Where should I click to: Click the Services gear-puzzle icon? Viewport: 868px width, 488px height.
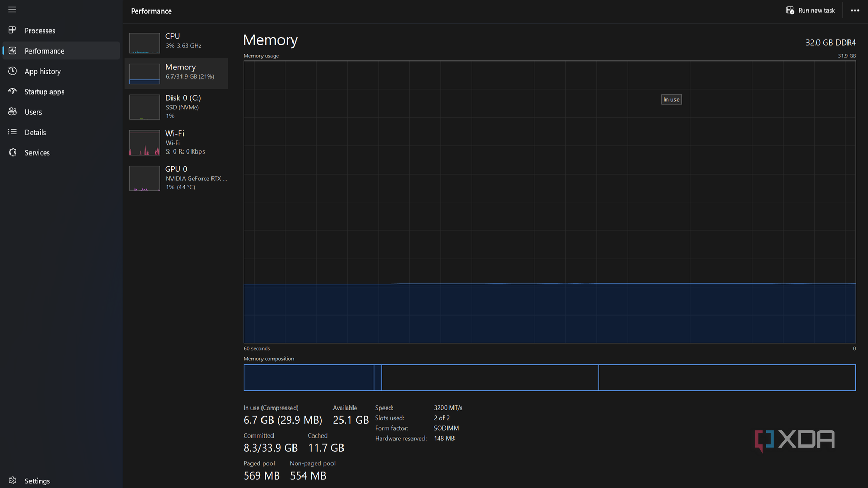point(13,152)
